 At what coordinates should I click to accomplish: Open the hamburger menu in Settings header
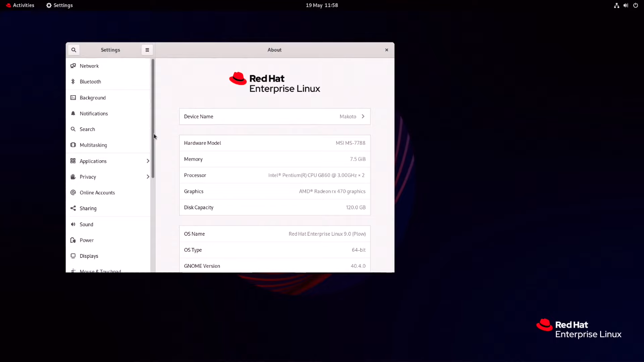tap(147, 50)
